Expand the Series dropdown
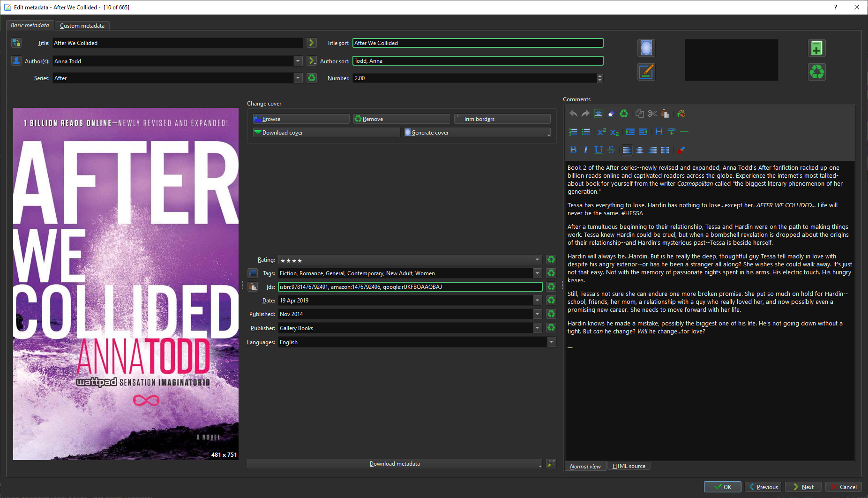This screenshot has width=868, height=498. (298, 78)
